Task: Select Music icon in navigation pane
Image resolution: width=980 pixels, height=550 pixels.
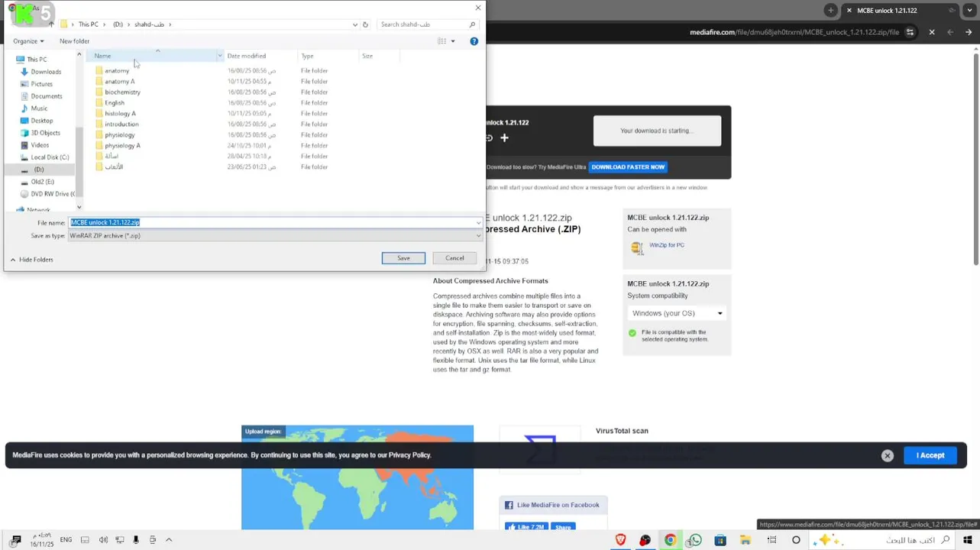Action: pyautogui.click(x=24, y=108)
